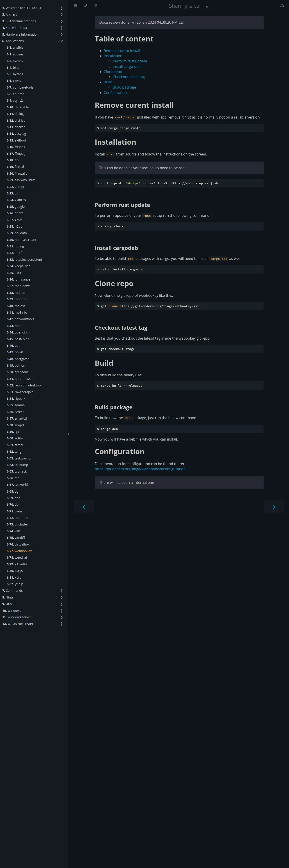Expand the Hardware information chevron
289x868 pixels.
point(62,35)
